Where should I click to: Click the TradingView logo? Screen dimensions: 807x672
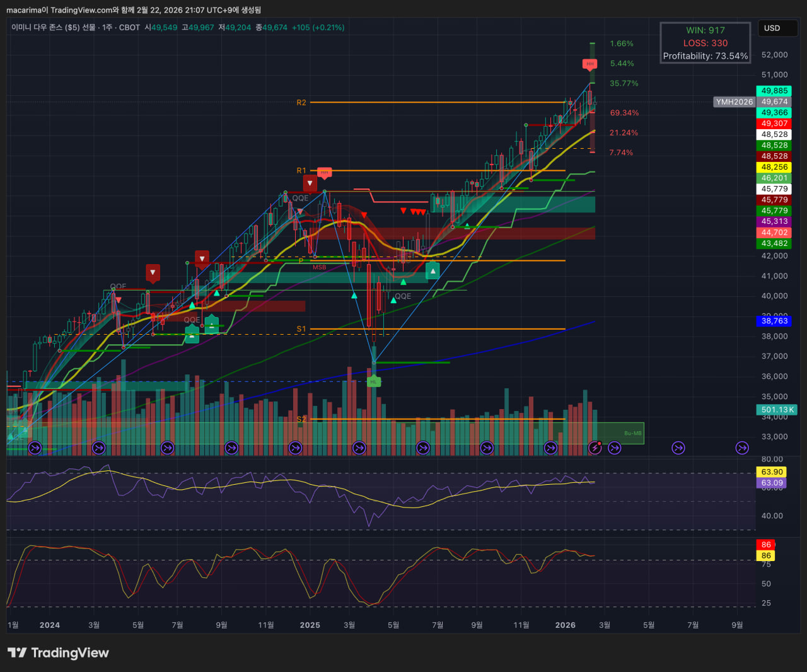[x=58, y=652]
